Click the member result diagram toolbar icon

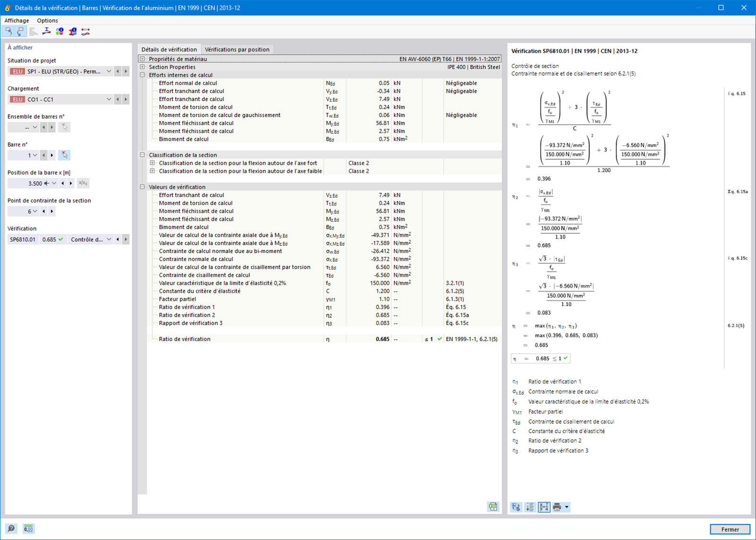[86, 32]
